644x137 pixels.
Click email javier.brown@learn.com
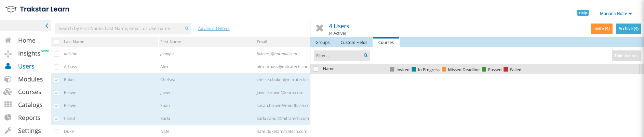(x=280, y=93)
